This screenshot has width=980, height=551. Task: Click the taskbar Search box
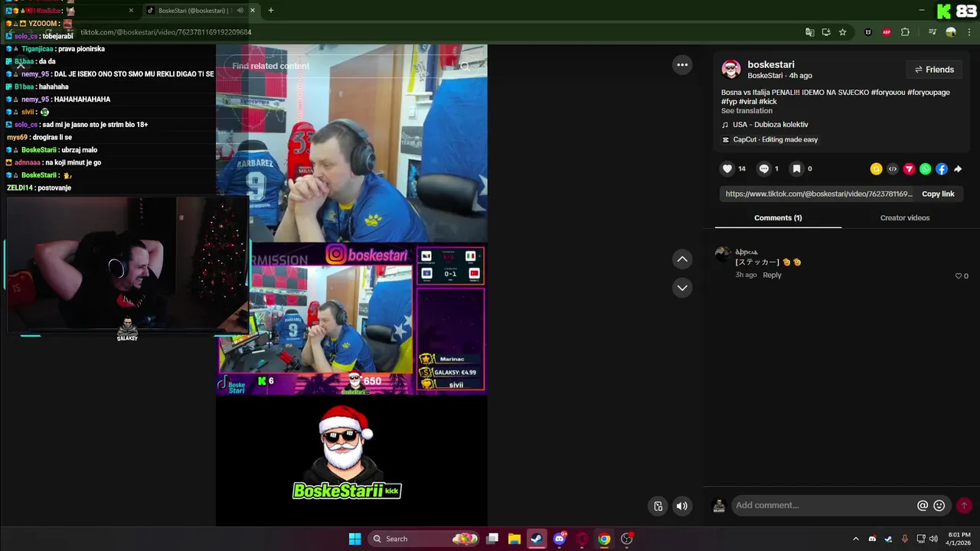(x=423, y=539)
